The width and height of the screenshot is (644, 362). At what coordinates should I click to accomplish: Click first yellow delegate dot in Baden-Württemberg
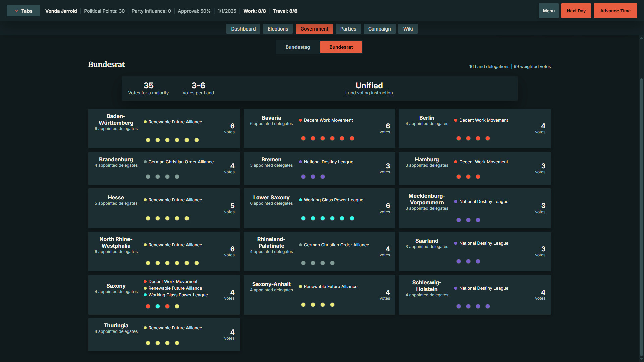(148, 140)
